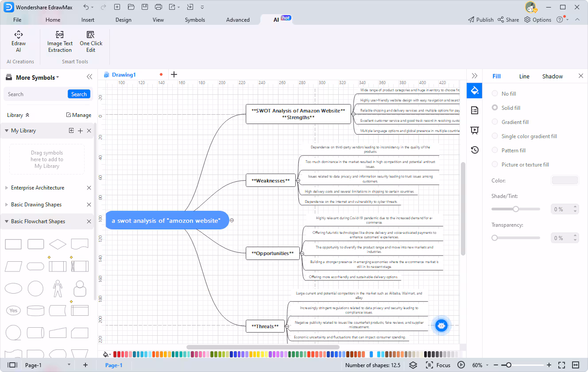This screenshot has width=588, height=372.
Task: Click the floating AI assistant robot button
Action: point(441,326)
